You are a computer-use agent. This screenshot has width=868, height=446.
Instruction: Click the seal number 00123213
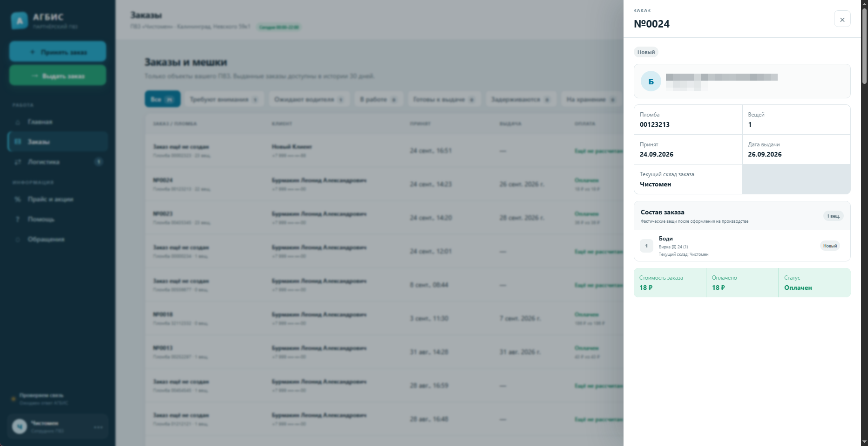(654, 124)
